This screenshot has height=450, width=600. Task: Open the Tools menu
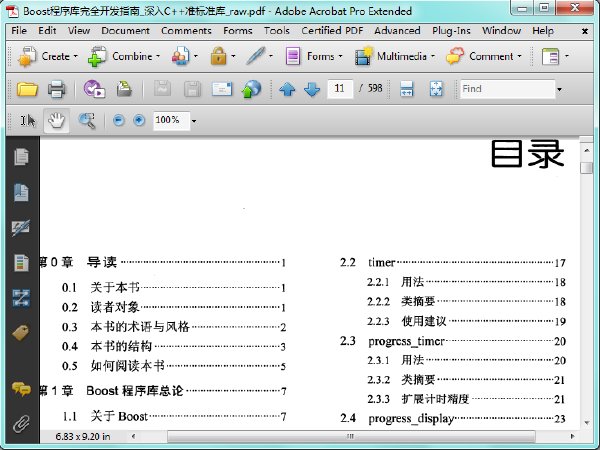[277, 31]
